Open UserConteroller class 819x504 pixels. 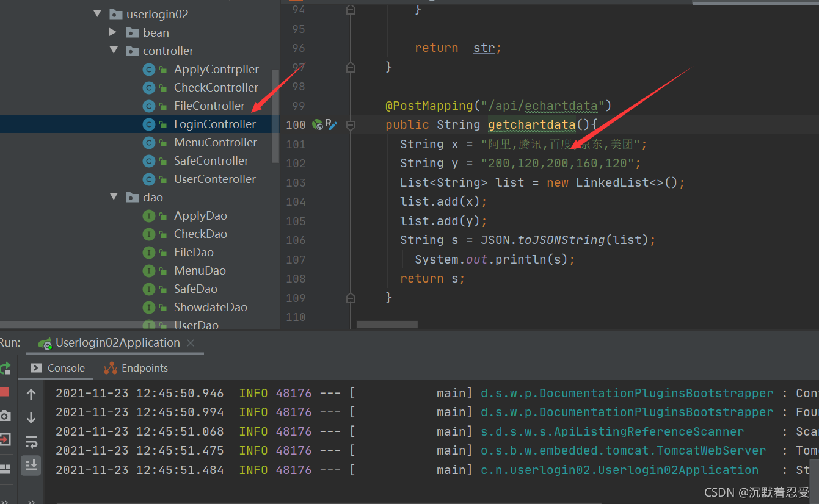click(215, 179)
